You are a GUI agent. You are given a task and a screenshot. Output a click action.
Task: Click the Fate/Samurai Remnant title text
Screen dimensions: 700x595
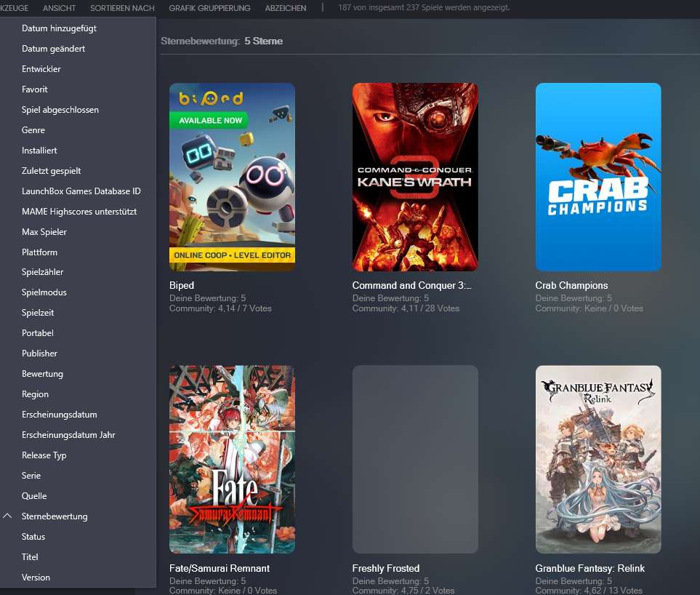pos(220,568)
